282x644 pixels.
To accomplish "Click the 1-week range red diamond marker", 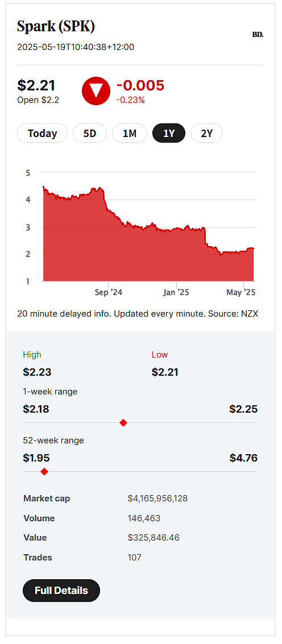I will pyautogui.click(x=123, y=423).
